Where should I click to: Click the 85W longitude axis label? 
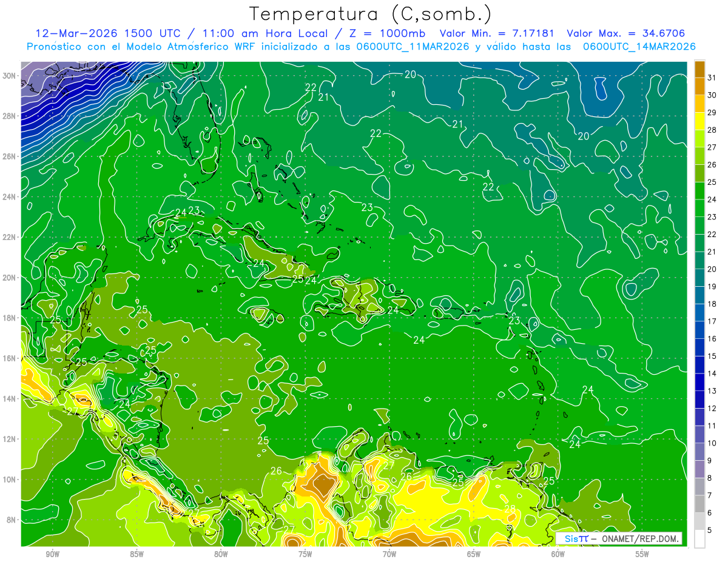coord(136,554)
